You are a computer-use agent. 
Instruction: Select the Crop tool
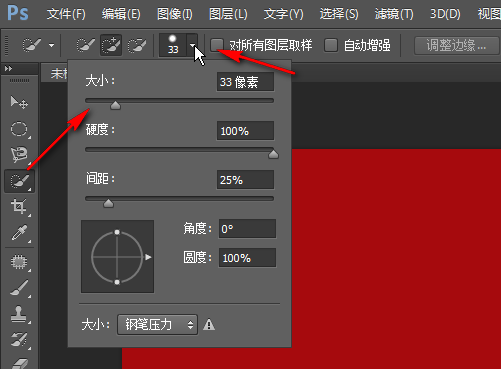click(19, 207)
